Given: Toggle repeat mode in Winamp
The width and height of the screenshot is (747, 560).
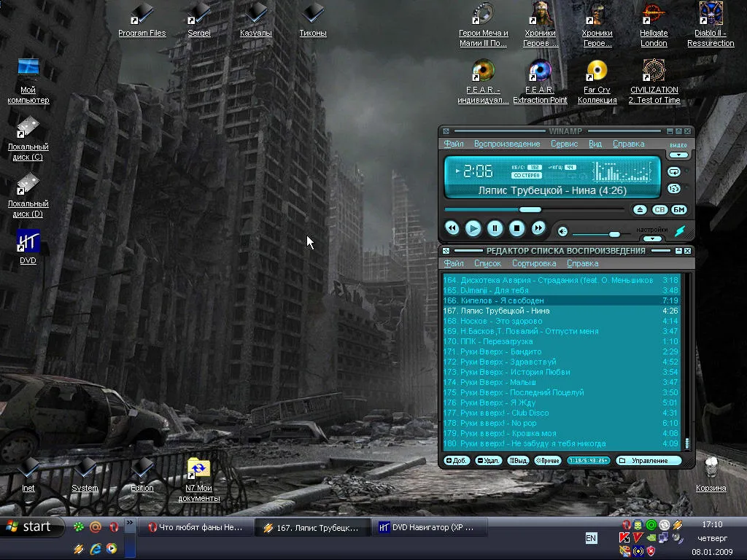Looking at the screenshot, I should pyautogui.click(x=673, y=171).
